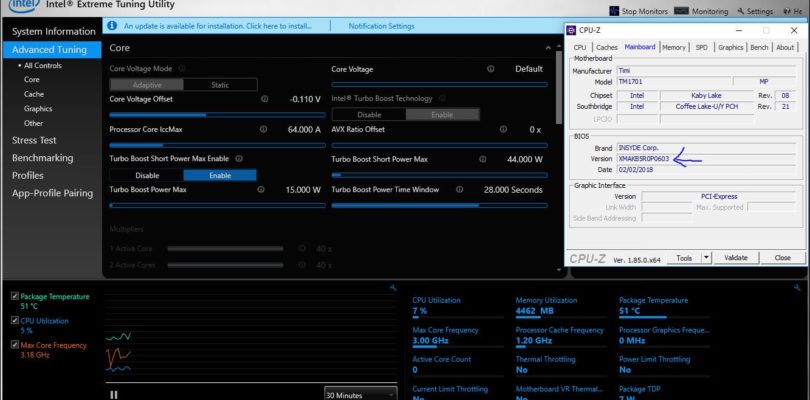Open Cache tuning sub-item
The image size is (810, 400).
point(34,94)
